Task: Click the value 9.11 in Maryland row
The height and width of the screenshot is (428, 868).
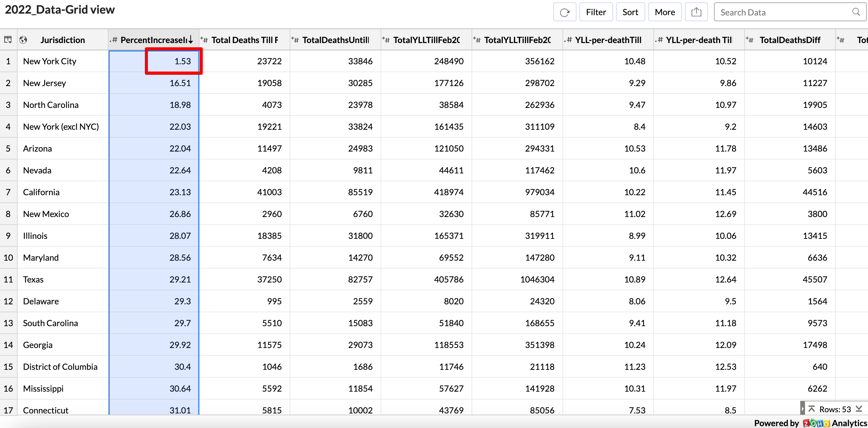Action: click(637, 257)
